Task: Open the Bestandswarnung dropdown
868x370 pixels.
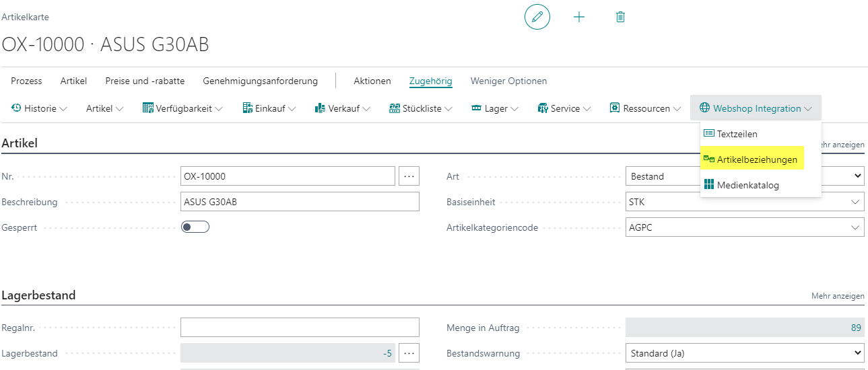Action: pyautogui.click(x=745, y=353)
